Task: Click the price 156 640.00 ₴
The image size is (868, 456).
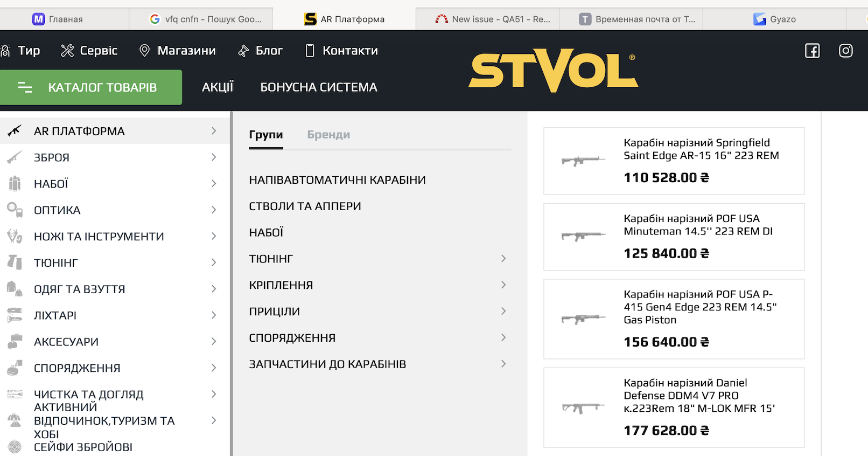Action: 667,342
